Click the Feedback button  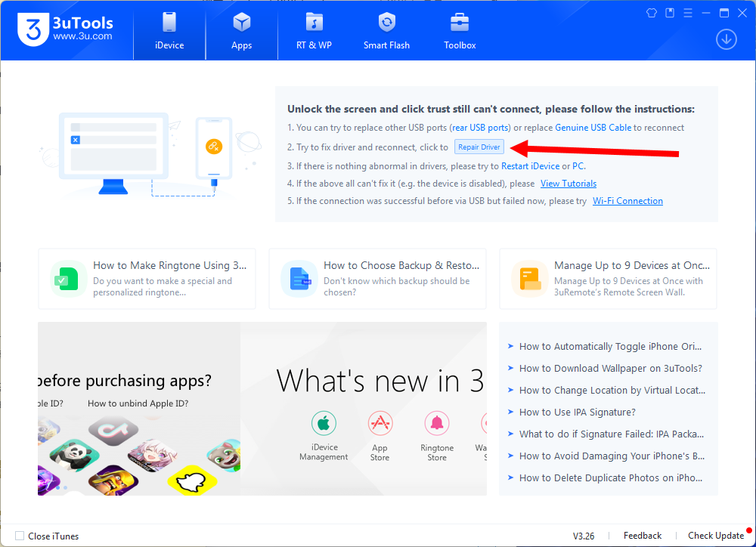642,536
